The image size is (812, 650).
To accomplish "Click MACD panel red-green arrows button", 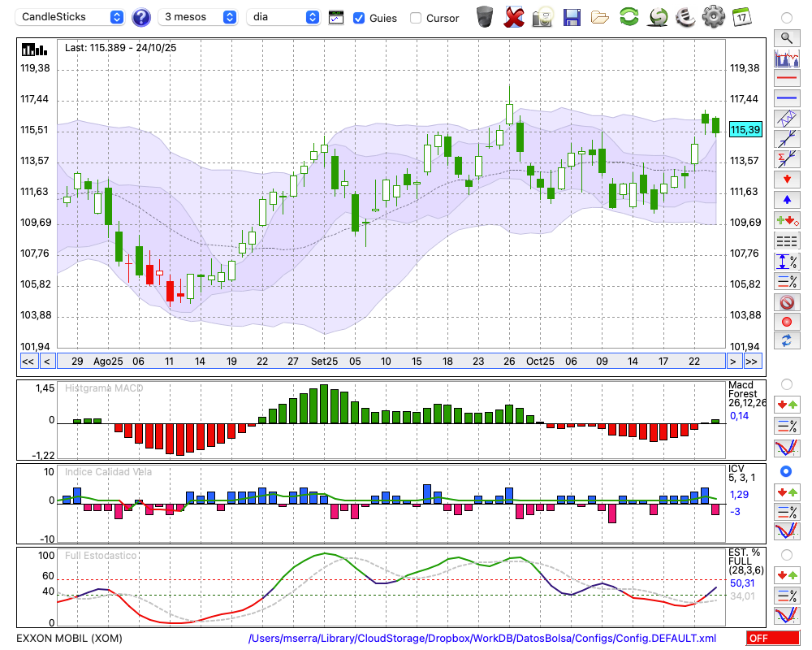I will point(787,405).
